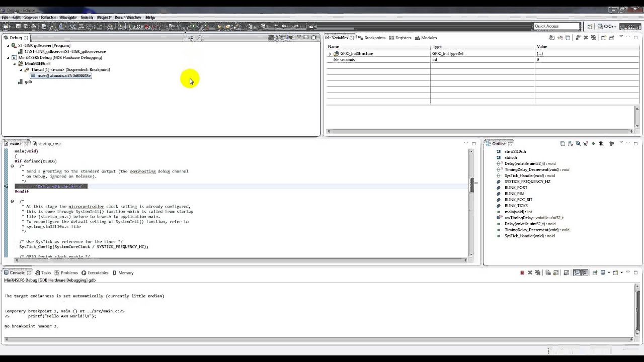Open the Modules tab
This screenshot has width=644, height=362.
(x=426, y=38)
